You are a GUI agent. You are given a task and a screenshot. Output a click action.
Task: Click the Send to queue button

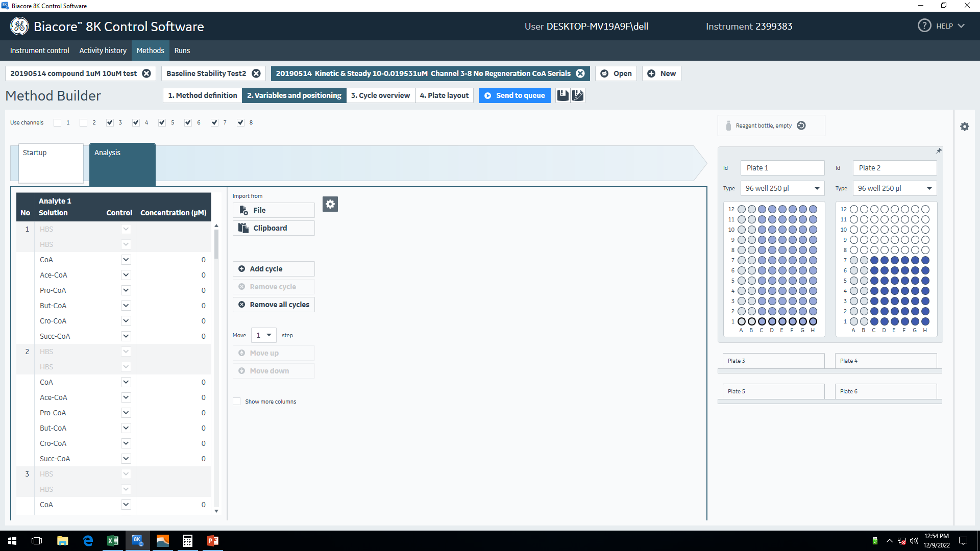click(514, 95)
